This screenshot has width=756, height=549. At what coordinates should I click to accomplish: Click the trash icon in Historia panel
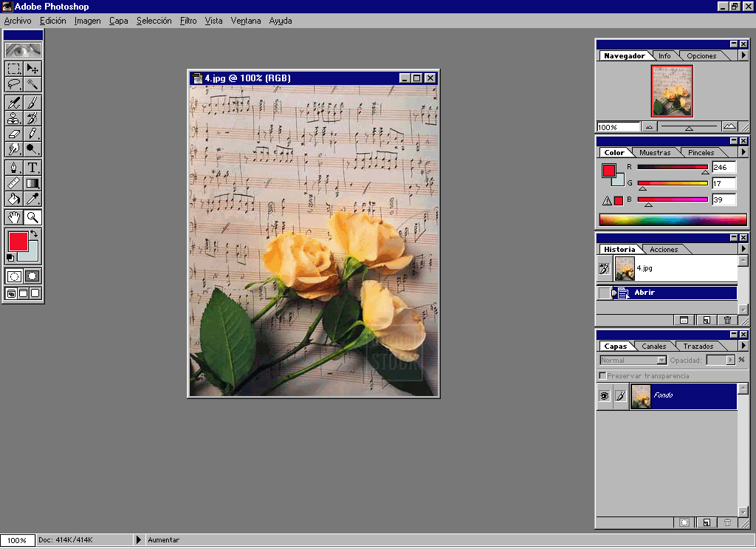tap(727, 320)
